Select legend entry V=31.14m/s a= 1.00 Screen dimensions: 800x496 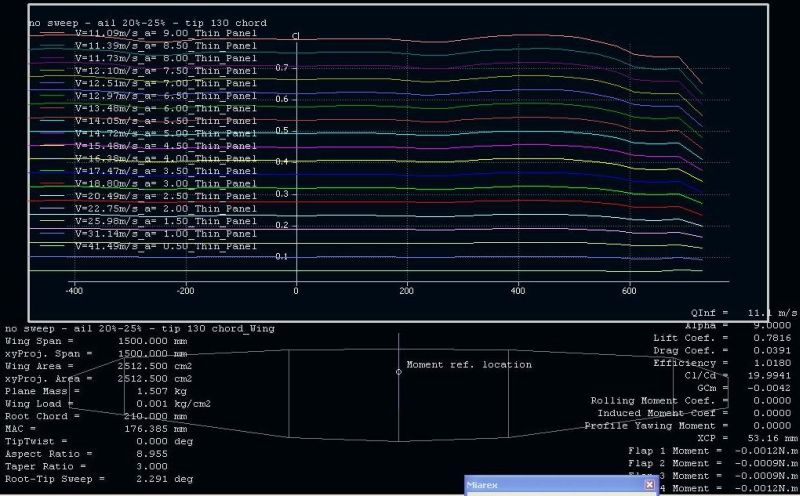click(149, 234)
